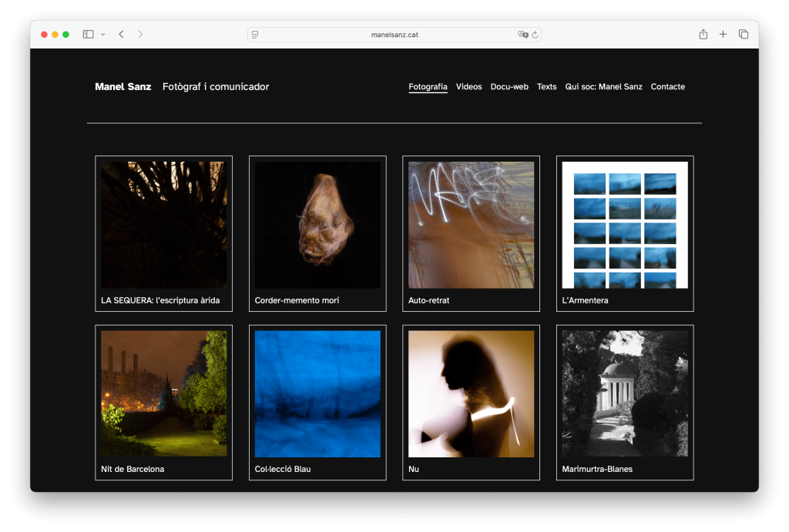Expand the sidebar tab group dropdown
Screen dimensions: 789x532
tap(102, 35)
